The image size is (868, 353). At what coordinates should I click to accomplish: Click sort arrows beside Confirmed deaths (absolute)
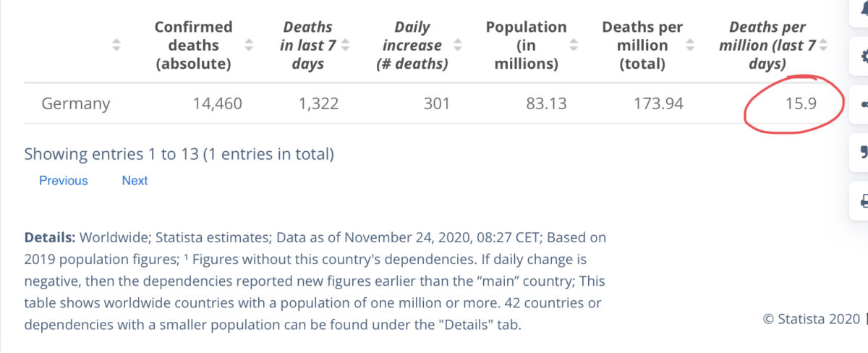tap(249, 45)
